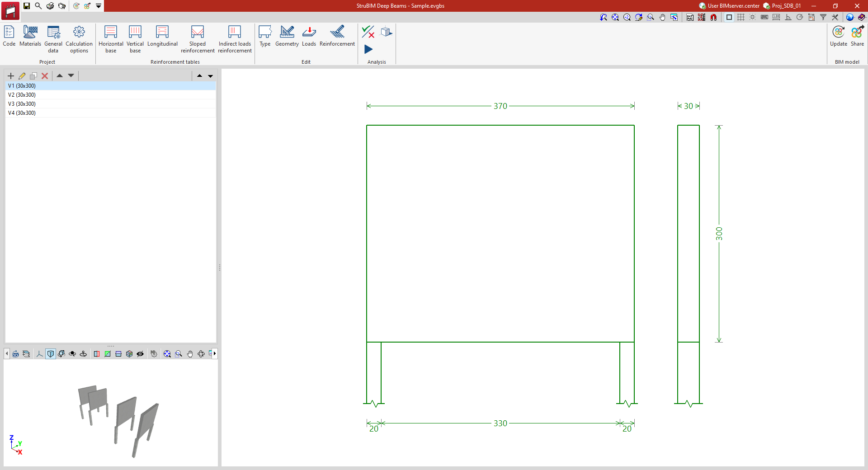The width and height of the screenshot is (868, 470).
Task: Click the list's right-side down arrow
Action: tap(210, 76)
